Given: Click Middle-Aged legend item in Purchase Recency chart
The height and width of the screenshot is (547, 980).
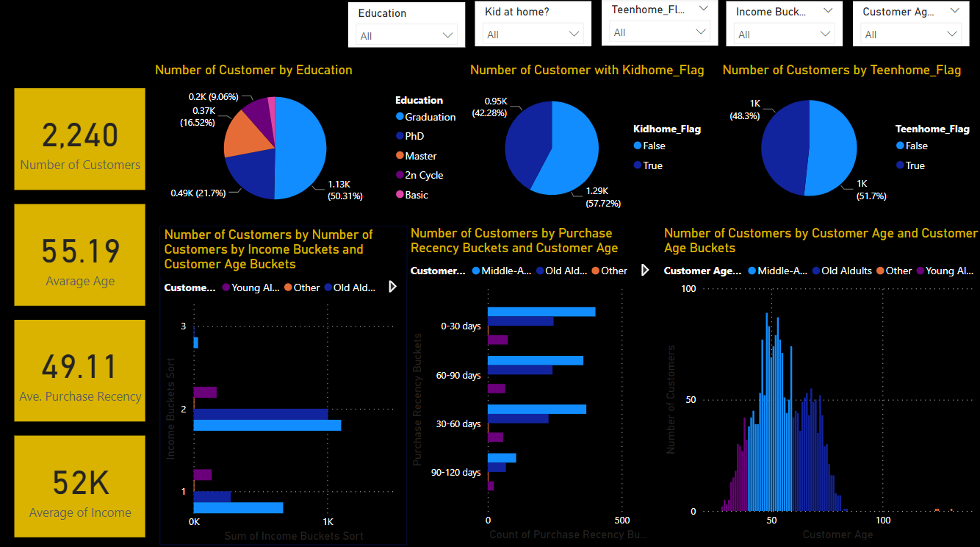Looking at the screenshot, I should tap(502, 271).
